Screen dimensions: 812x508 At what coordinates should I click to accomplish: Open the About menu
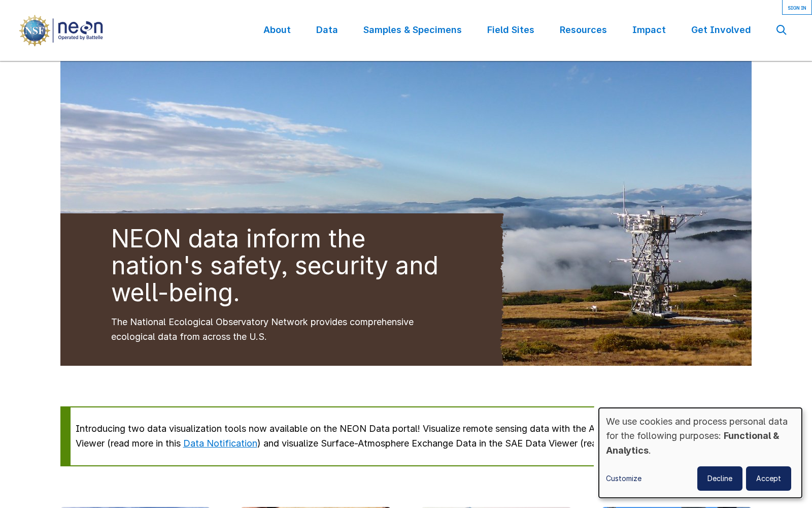tap(277, 30)
